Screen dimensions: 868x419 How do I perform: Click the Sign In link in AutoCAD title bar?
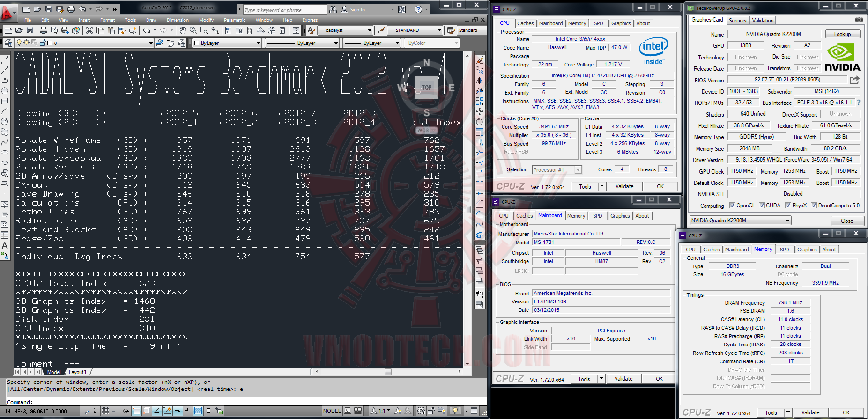(357, 10)
